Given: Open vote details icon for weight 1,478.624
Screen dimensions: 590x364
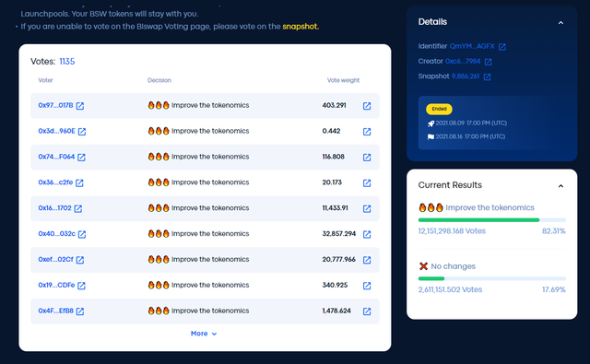Looking at the screenshot, I should [367, 311].
